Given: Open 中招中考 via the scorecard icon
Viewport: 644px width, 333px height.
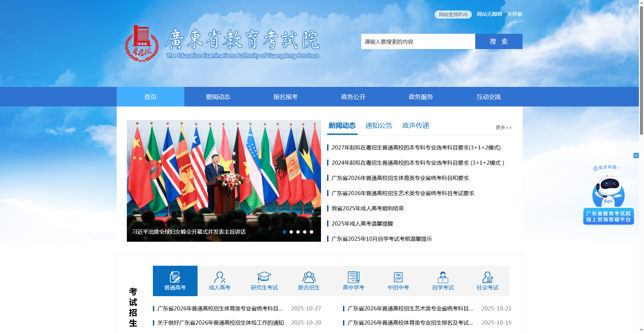Looking at the screenshot, I should [398, 278].
